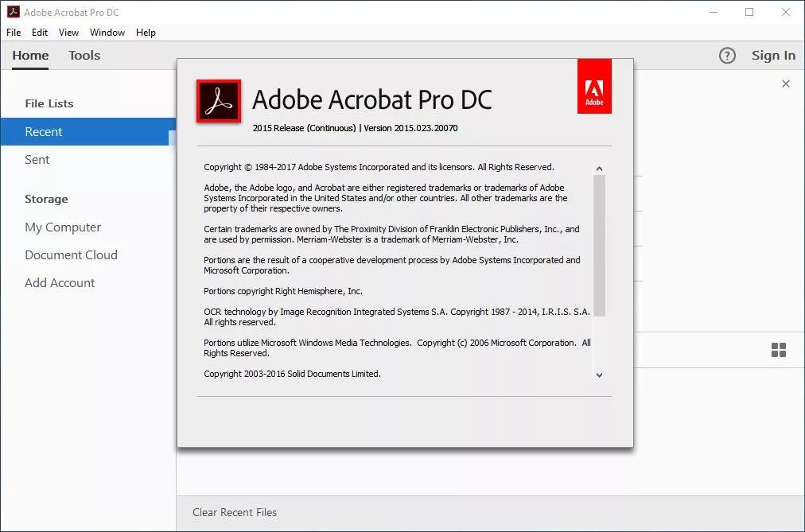Click the red Adobe logo badge
The height and width of the screenshot is (532, 805).
click(594, 86)
